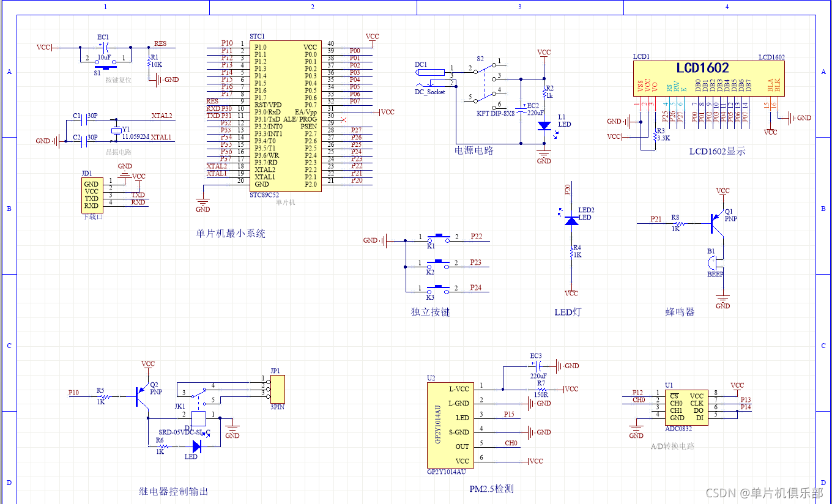Select the K2 pushbutton switch
This screenshot has height=504, width=832.
437,264
